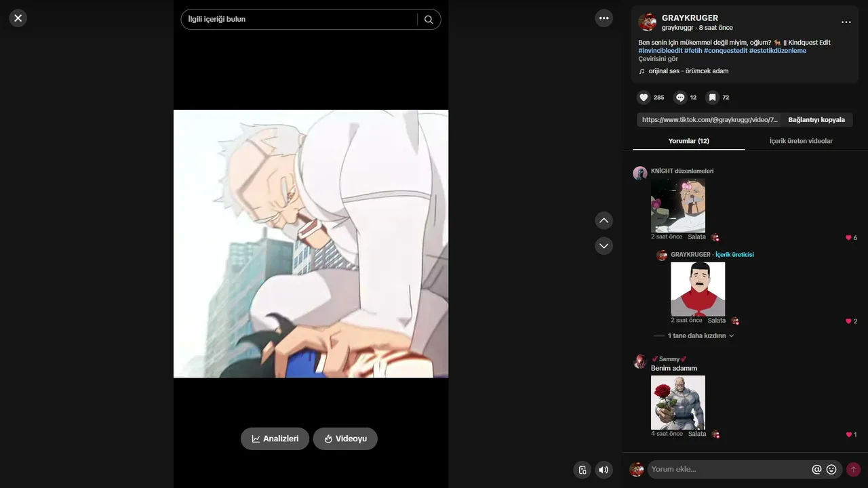Screen dimensions: 868x488
Task: Like GRAYKRUGER's reply comment
Action: click(x=848, y=321)
